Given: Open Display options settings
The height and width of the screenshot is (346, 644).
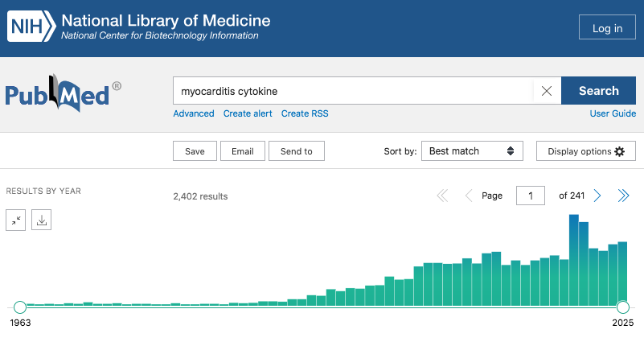Looking at the screenshot, I should [x=586, y=151].
